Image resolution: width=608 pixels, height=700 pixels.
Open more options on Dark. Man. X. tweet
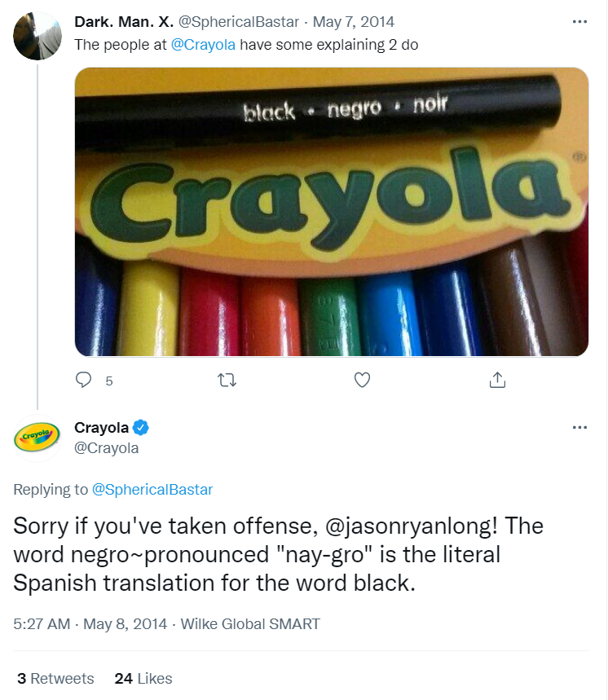tap(579, 22)
